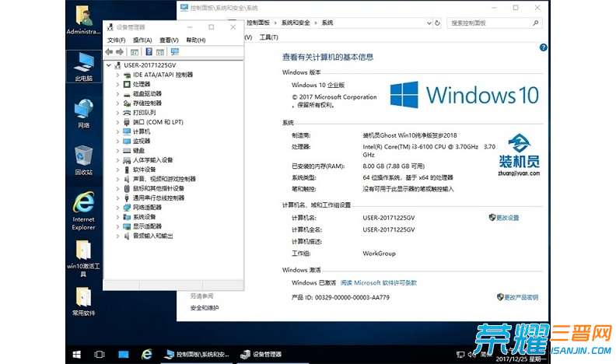Select the 计算机 device category icon
The width and height of the screenshot is (616, 364).
(x=127, y=131)
